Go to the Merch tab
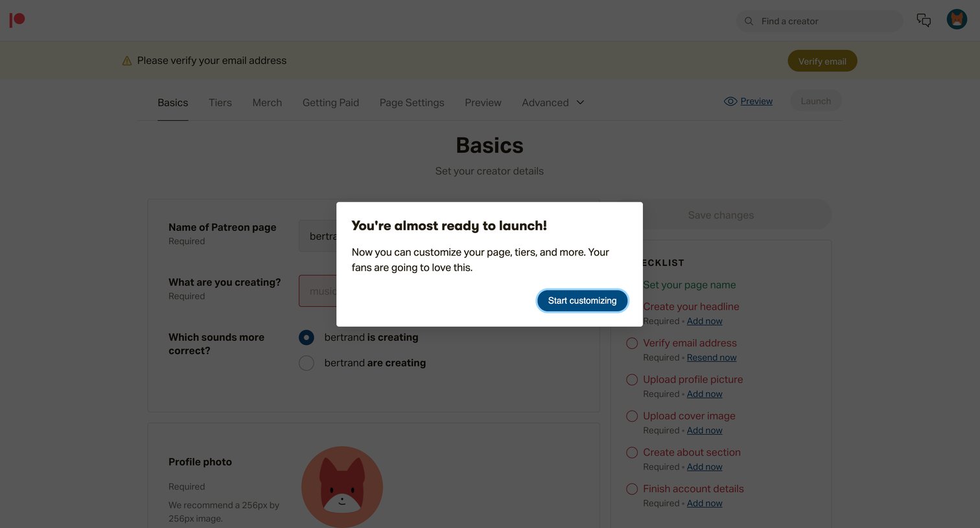 (x=267, y=102)
